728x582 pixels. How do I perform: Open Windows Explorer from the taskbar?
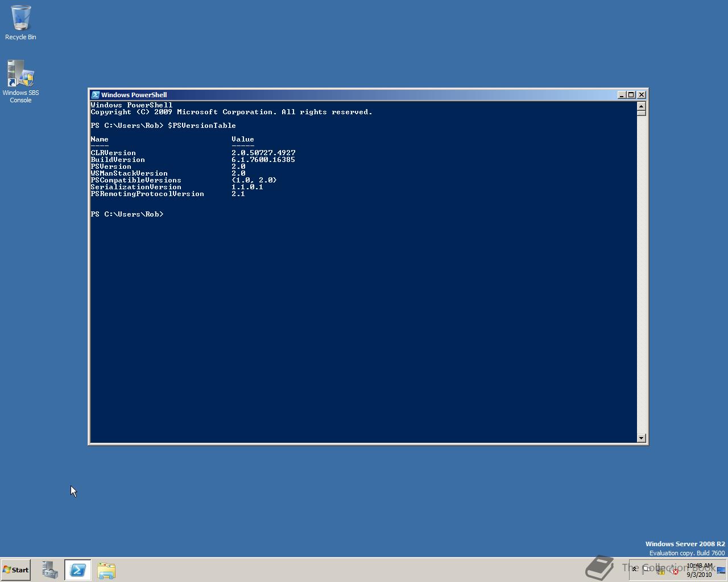[x=106, y=570]
